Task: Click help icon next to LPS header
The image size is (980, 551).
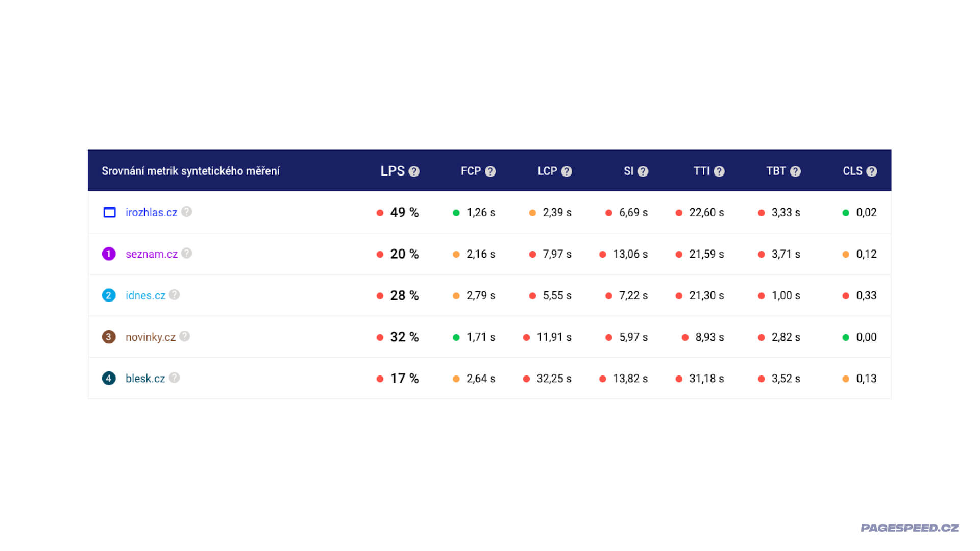Action: [414, 171]
